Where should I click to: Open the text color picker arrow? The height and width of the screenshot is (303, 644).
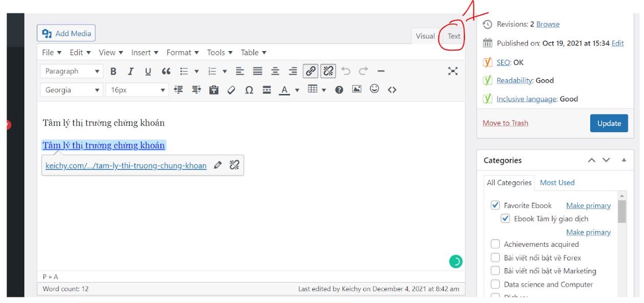tap(297, 90)
